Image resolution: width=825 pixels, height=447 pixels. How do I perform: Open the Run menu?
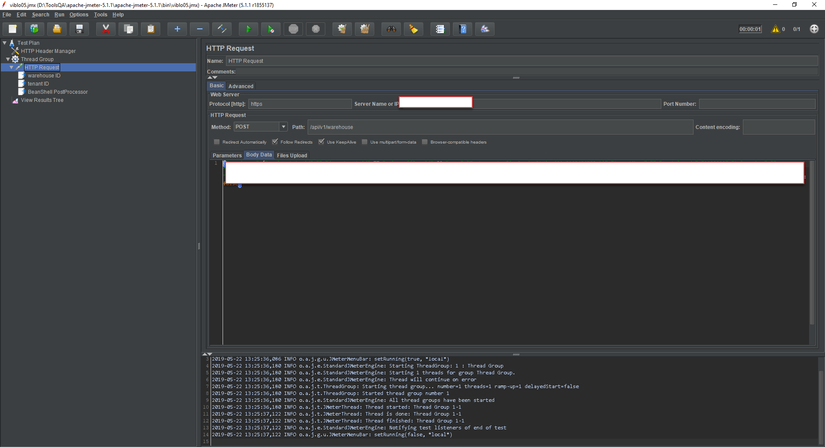59,15
